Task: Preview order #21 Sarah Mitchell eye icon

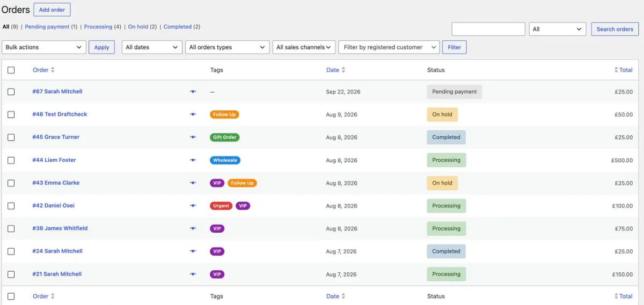Action: [193, 274]
